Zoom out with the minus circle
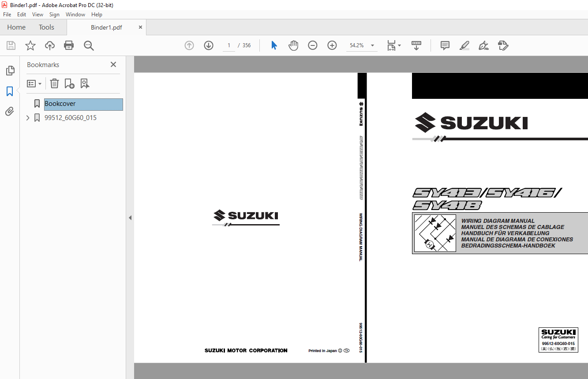 313,45
